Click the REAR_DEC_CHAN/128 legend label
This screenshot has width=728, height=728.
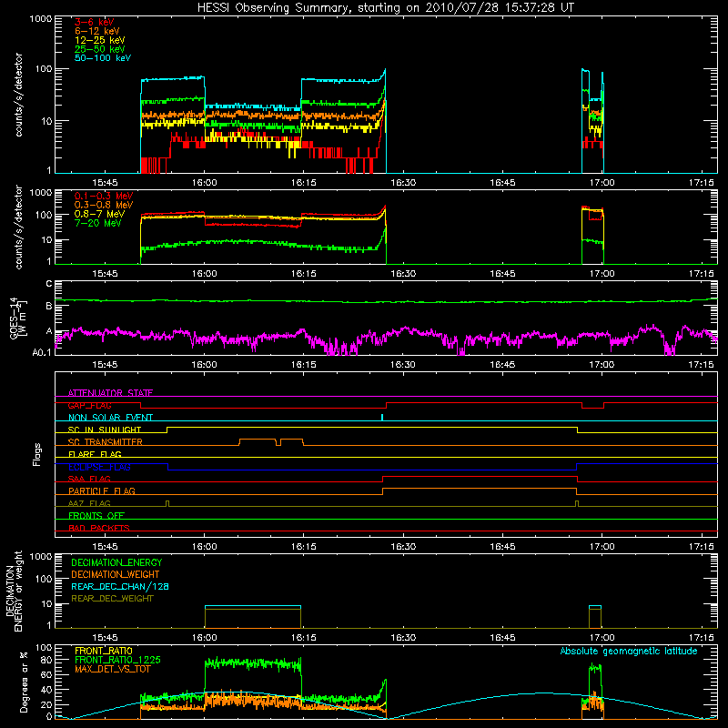pos(120,586)
